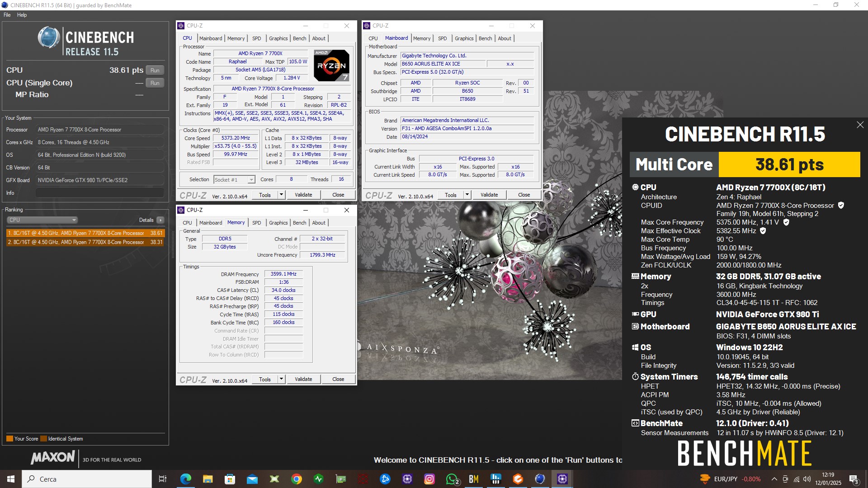868x488 pixels.
Task: Run the CPU multi-core benchmark
Action: [155, 70]
